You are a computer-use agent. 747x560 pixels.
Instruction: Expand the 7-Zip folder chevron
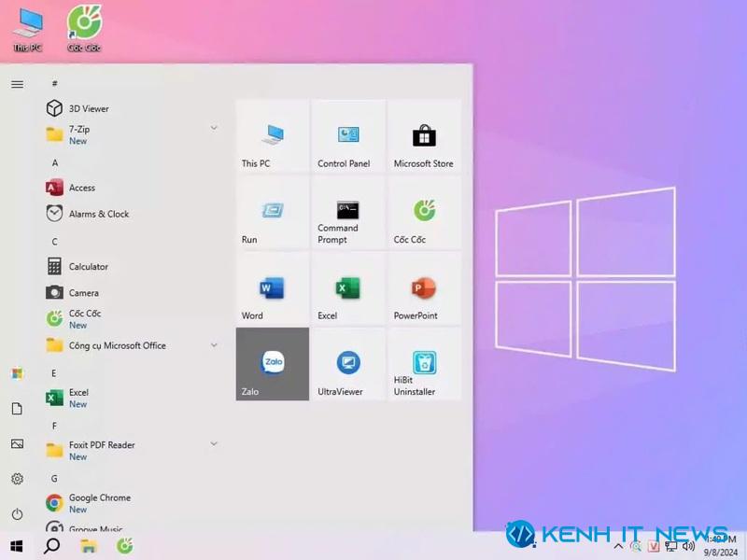tap(214, 128)
